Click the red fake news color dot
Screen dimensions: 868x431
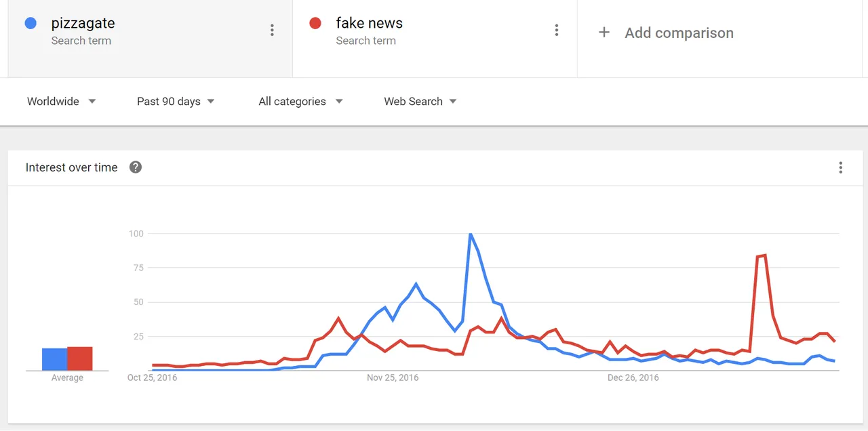click(x=315, y=24)
